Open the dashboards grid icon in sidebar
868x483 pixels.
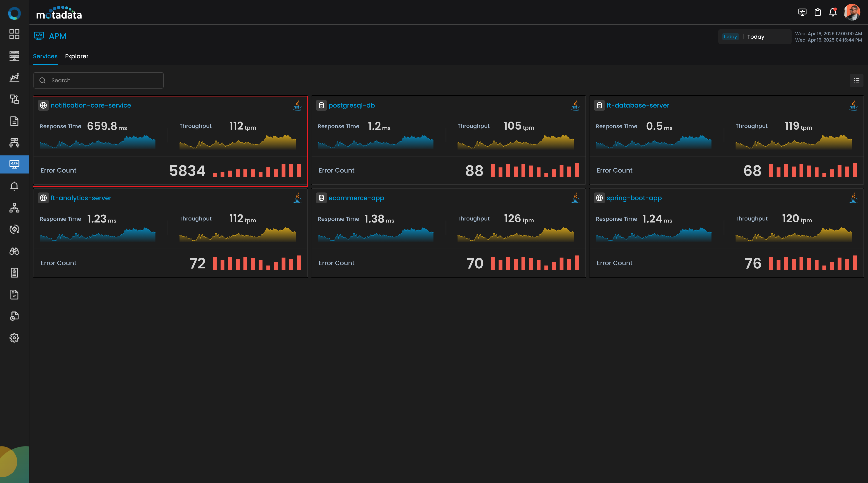tap(14, 34)
